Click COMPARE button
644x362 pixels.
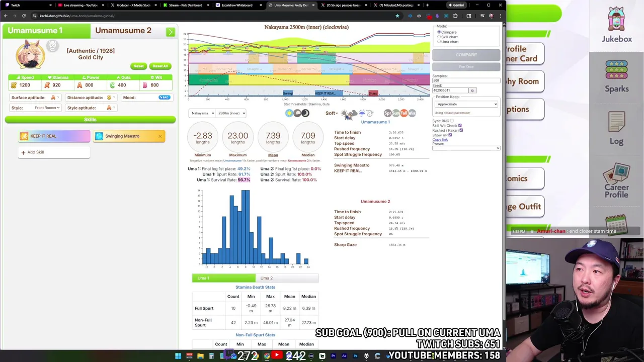(466, 55)
